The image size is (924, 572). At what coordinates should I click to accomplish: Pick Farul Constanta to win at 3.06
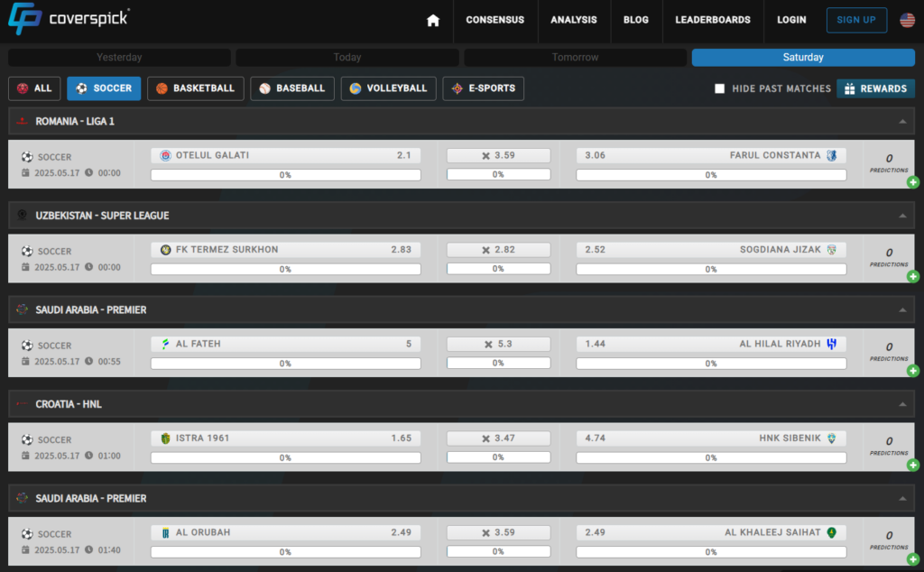(711, 155)
